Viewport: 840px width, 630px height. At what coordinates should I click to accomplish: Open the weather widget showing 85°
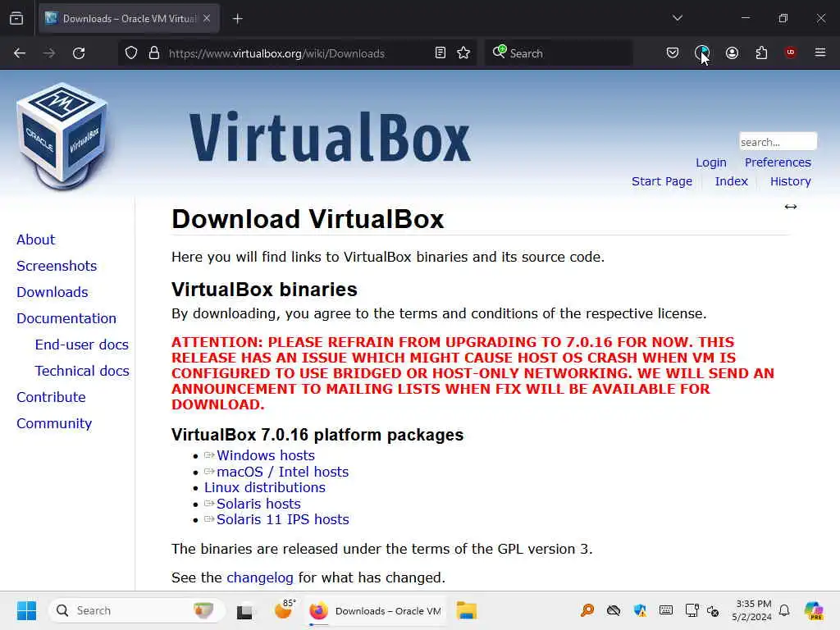coord(284,610)
